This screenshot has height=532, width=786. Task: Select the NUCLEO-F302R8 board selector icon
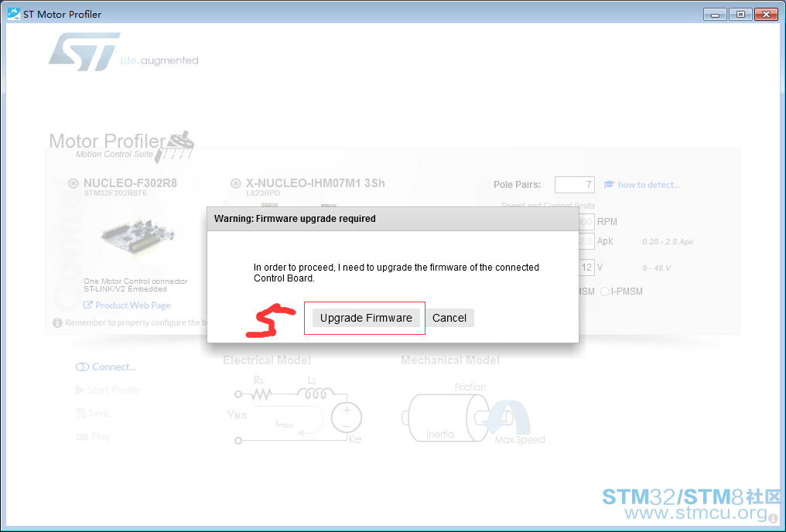click(73, 183)
